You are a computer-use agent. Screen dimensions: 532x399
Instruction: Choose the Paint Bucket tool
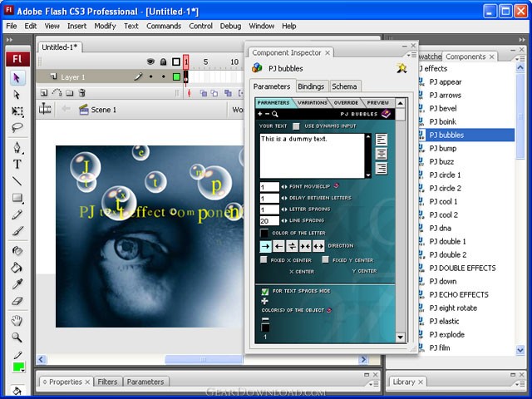pos(17,268)
